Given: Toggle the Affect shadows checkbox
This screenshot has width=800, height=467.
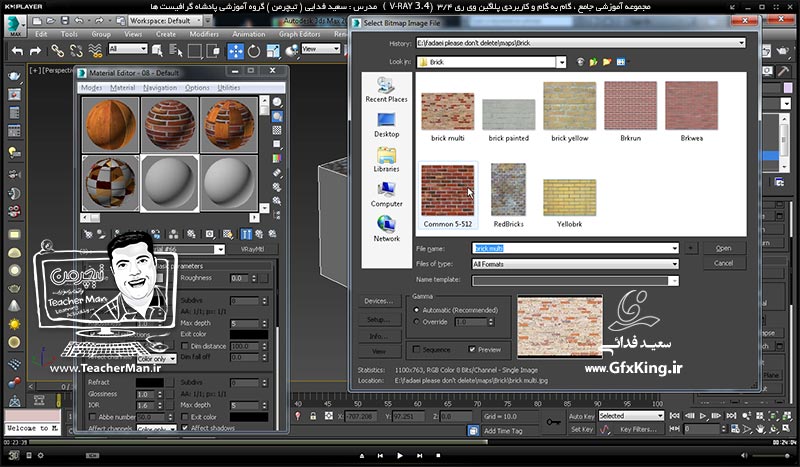Looking at the screenshot, I should coord(185,428).
